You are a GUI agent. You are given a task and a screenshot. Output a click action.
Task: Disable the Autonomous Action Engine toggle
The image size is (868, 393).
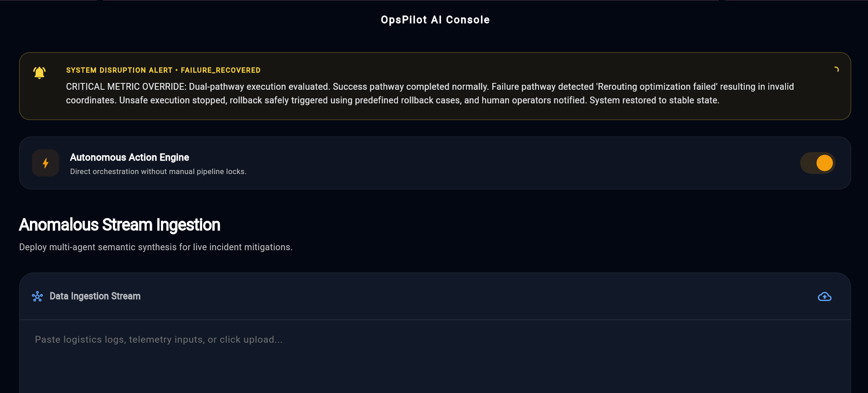(x=818, y=163)
